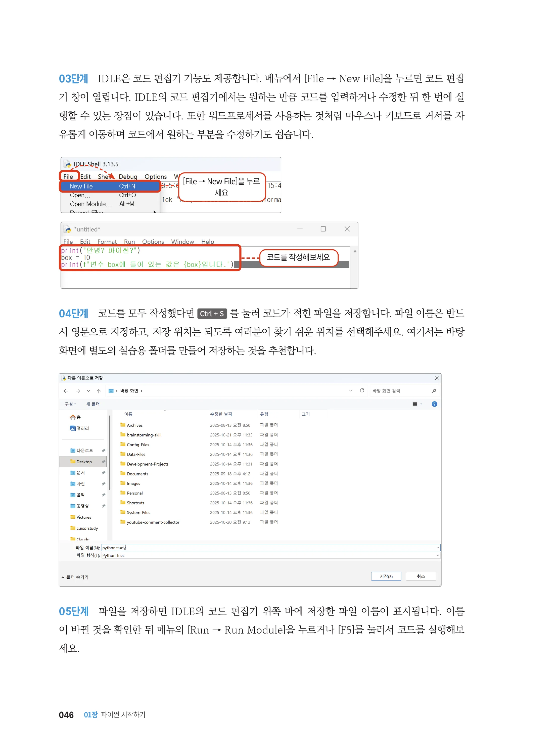
Task: Expand the 파일 이름 combo box arrow
Action: coord(438,548)
